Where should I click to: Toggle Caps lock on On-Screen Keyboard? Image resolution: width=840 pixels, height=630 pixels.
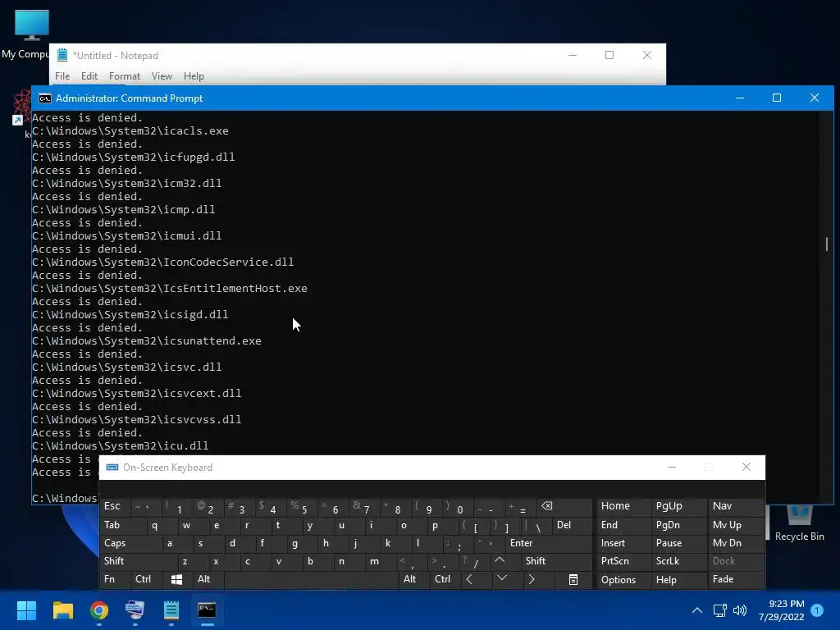(129, 543)
